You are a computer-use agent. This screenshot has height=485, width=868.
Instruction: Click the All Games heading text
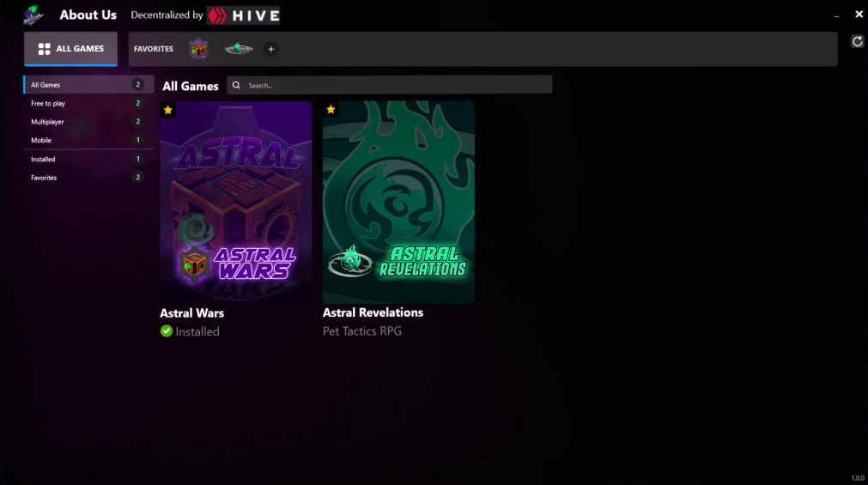190,87
